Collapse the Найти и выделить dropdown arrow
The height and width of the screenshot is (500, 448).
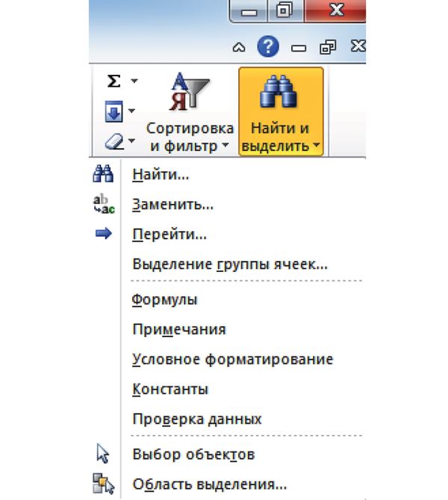click(x=317, y=145)
